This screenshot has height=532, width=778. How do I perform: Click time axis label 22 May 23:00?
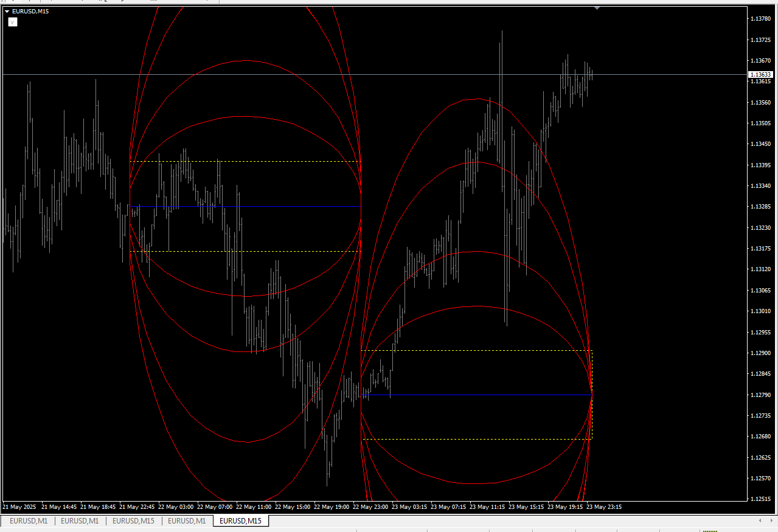click(x=370, y=506)
